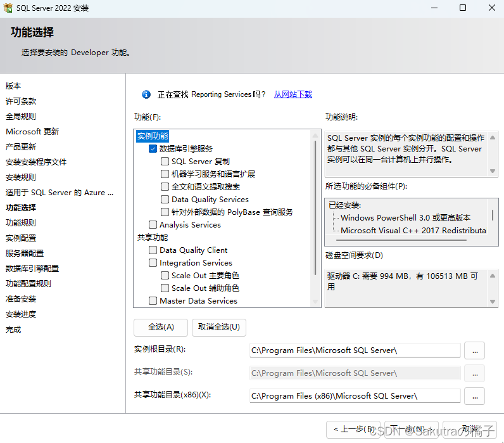Click the features list scroll-down arrow
Screen dimensions: 504x443
click(x=315, y=302)
